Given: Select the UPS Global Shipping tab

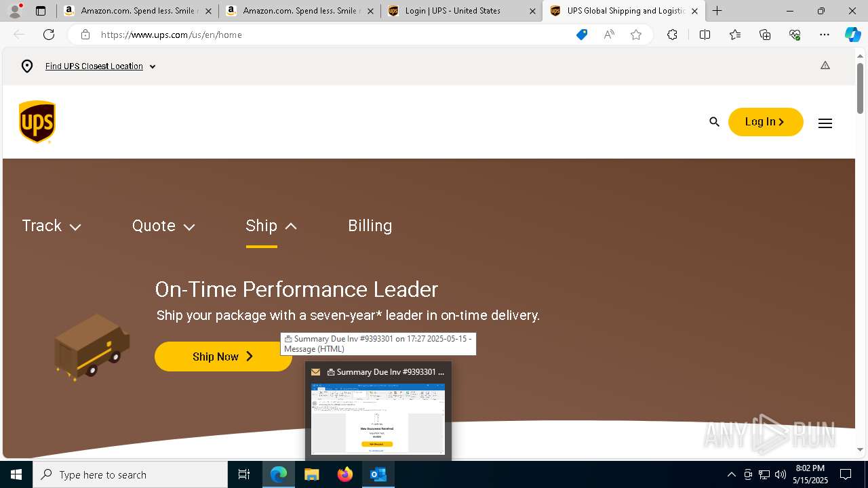Looking at the screenshot, I should tap(624, 11).
